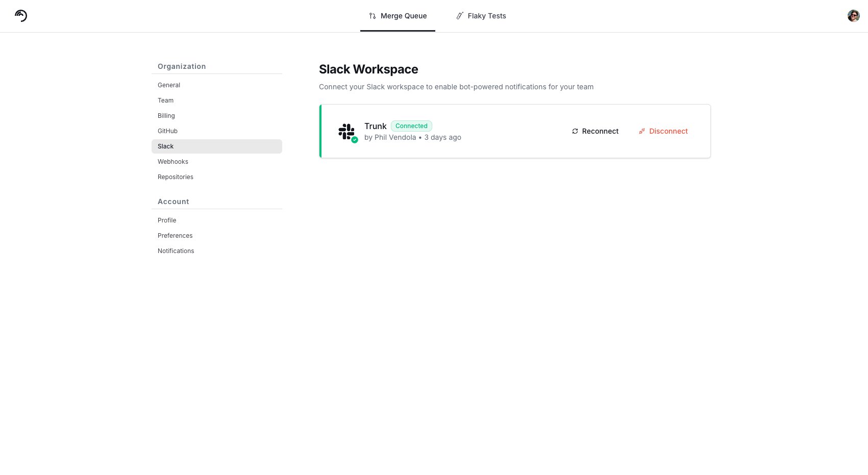Open the user avatar menu

853,16
